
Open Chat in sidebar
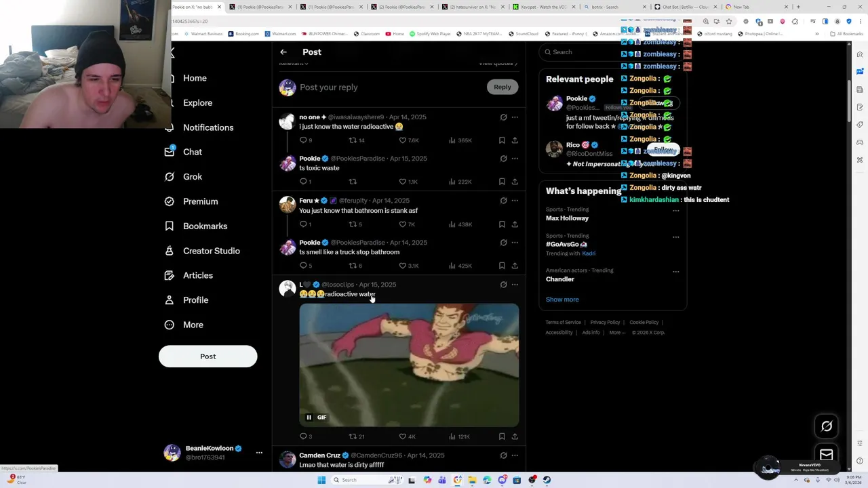click(x=183, y=152)
